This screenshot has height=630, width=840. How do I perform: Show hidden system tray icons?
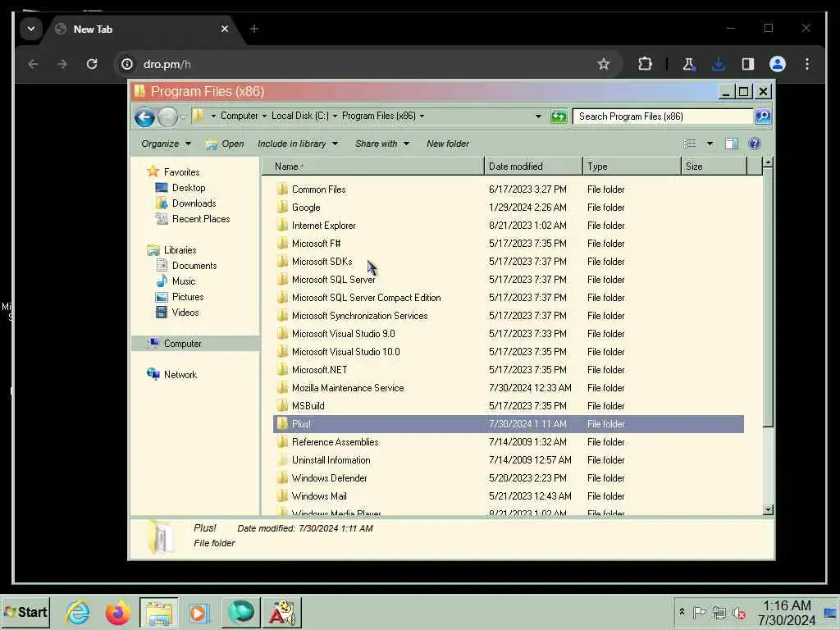coord(682,612)
